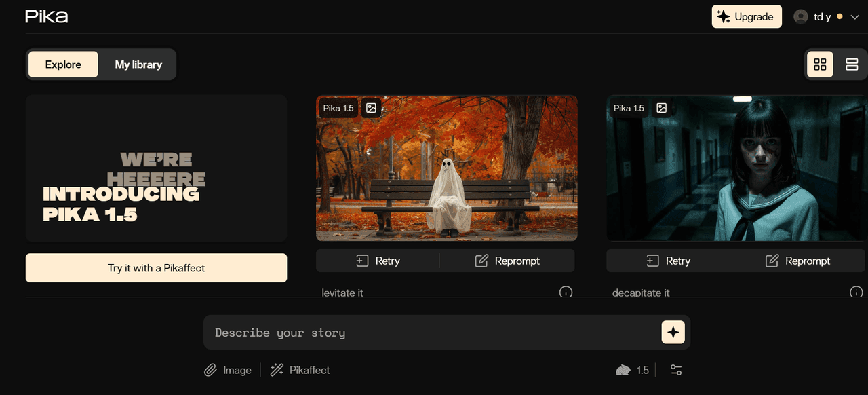The image size is (868, 395).
Task: Open the schoolgirl hallway video thumbnail
Action: pos(737,168)
